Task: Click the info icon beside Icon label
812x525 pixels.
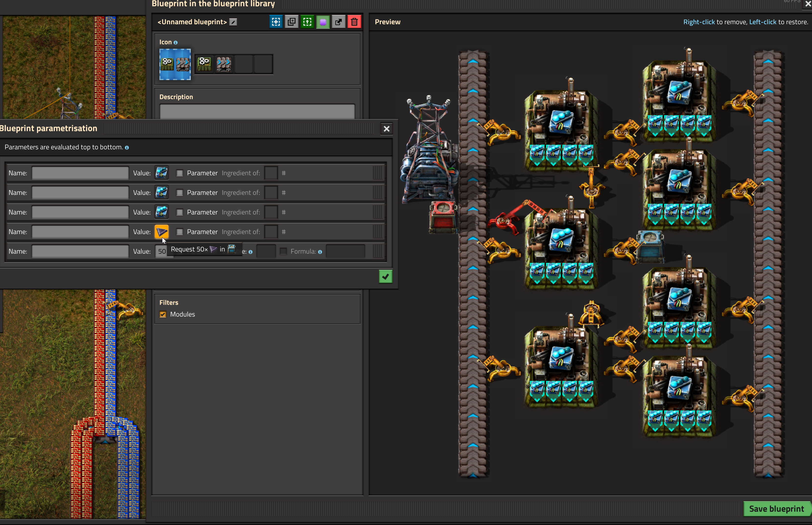Action: pos(176,43)
